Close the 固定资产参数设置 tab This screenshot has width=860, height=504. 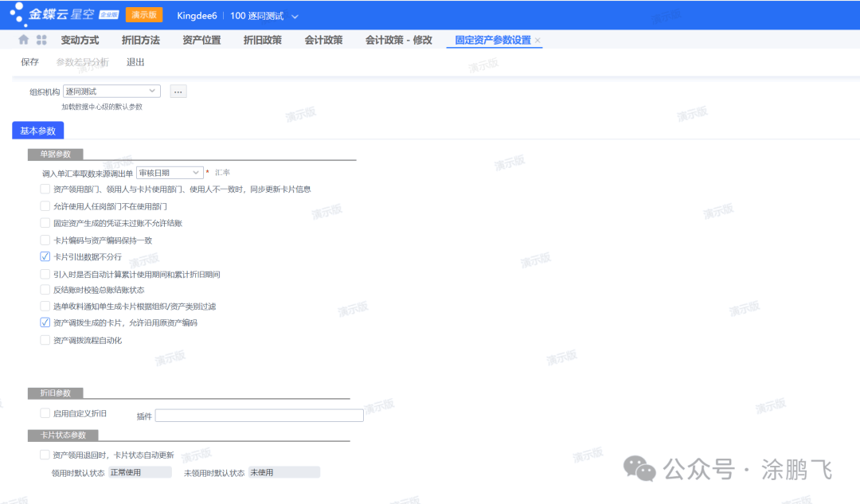pos(537,41)
